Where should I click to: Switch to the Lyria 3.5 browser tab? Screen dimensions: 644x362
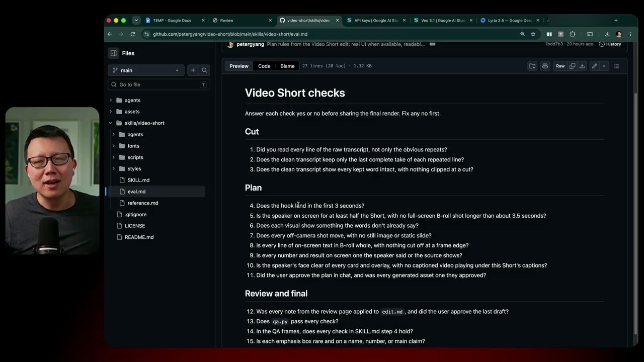point(509,21)
